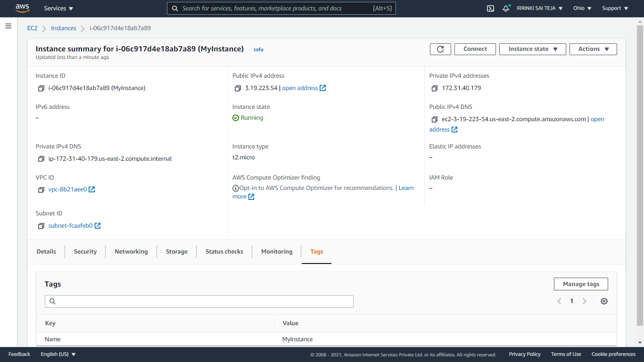Switch to the Security tab
The height and width of the screenshot is (362, 644).
pos(85,252)
